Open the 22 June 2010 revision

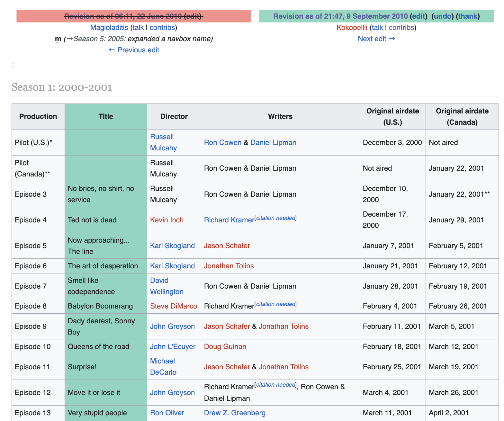123,16
